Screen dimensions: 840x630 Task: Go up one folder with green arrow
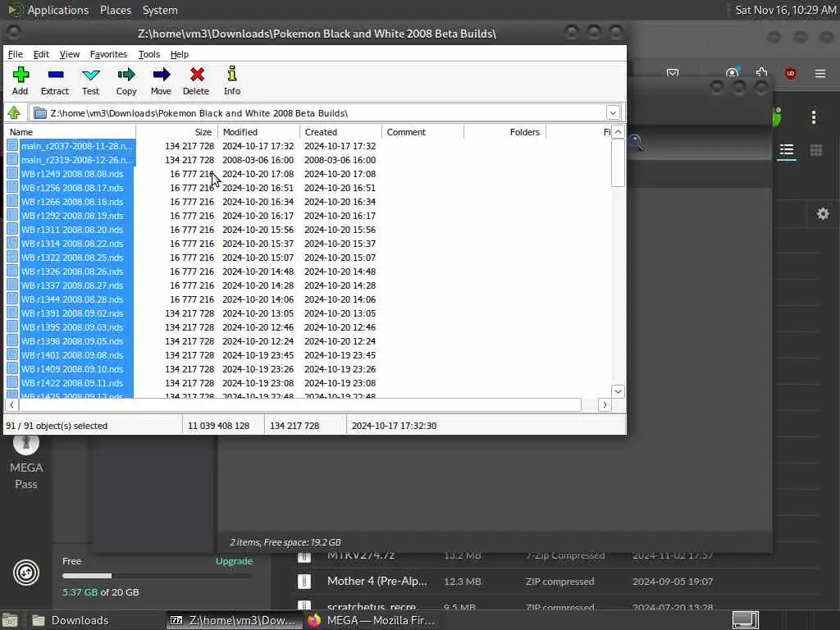[x=14, y=113]
